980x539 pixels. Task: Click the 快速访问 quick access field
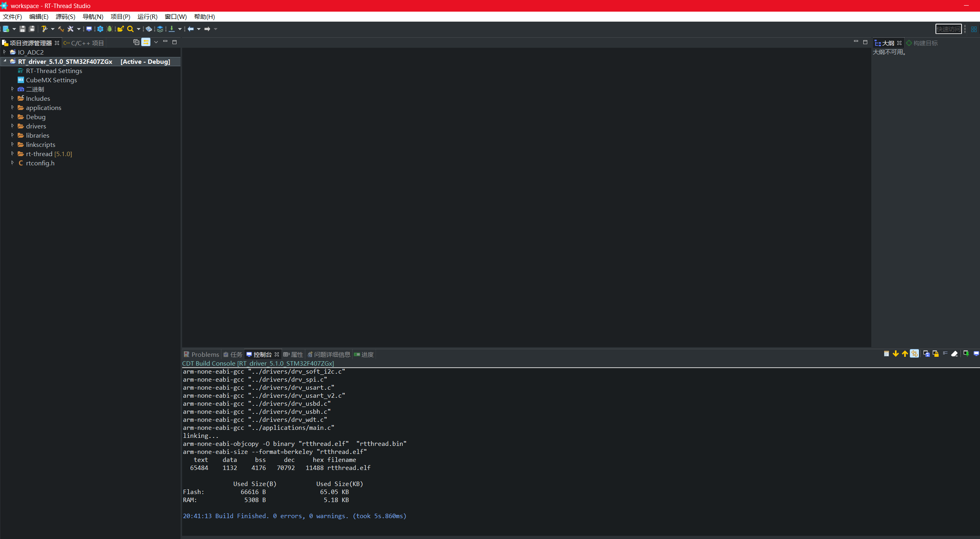[948, 29]
